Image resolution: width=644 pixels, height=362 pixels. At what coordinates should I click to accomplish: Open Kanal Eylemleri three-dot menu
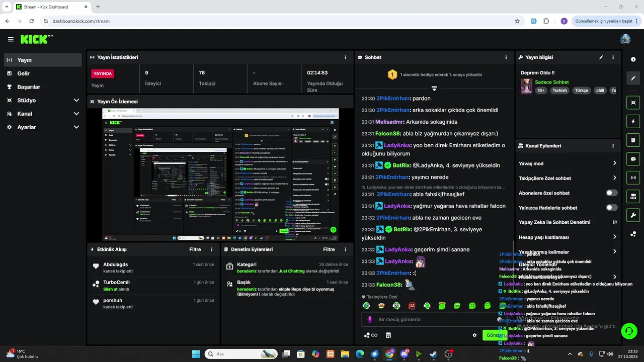(x=613, y=146)
